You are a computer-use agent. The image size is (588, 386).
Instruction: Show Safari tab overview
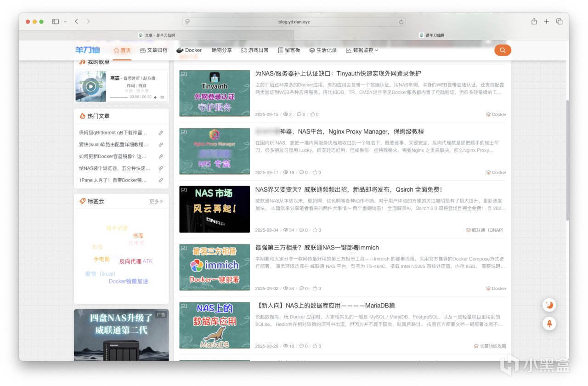tap(560, 22)
